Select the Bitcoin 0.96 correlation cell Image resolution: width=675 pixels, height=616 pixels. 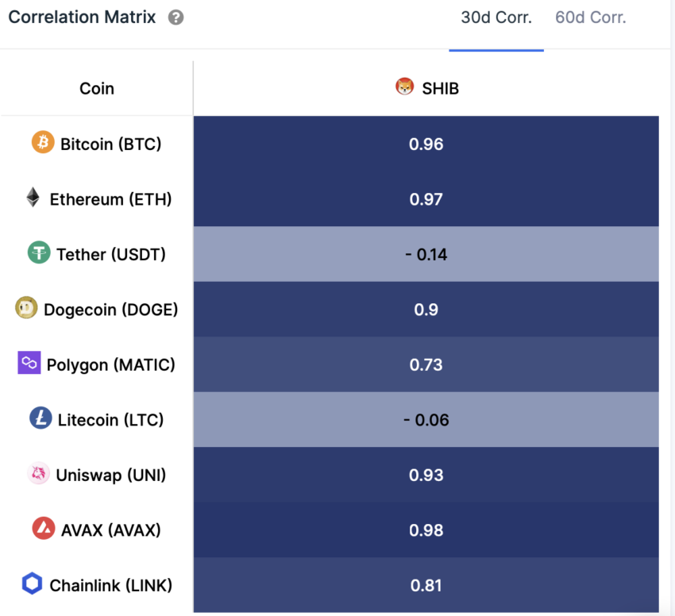tap(426, 144)
